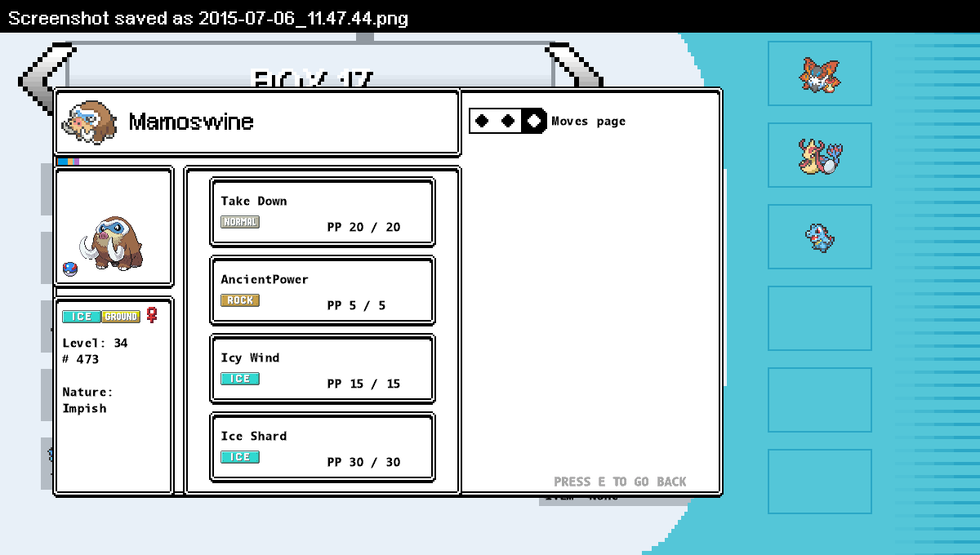Click PP 20 / 20 on Take Down

coord(363,227)
